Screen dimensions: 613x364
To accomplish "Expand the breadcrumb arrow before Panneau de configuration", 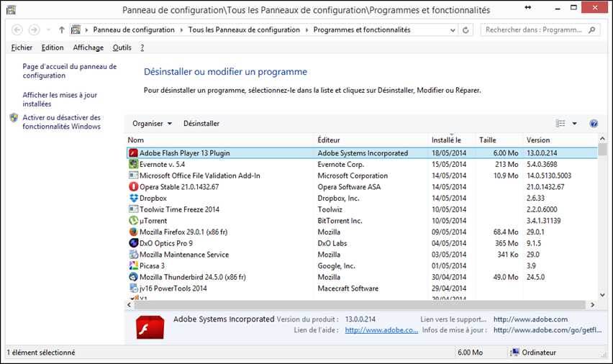I will 86,30.
